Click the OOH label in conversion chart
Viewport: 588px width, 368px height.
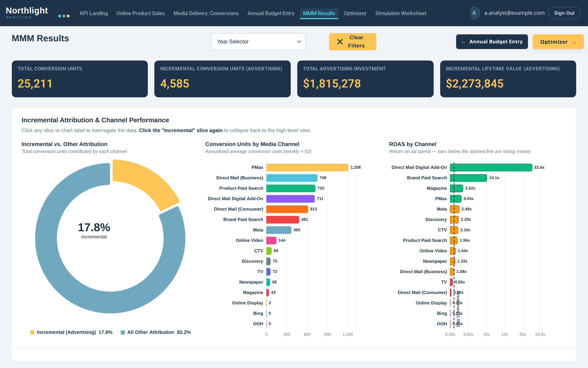258,324
